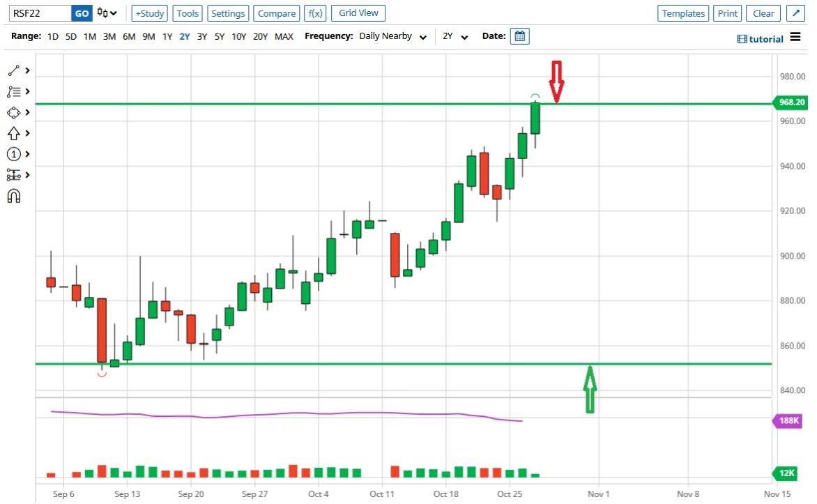
Task: Open the date calendar picker
Action: [x=520, y=36]
